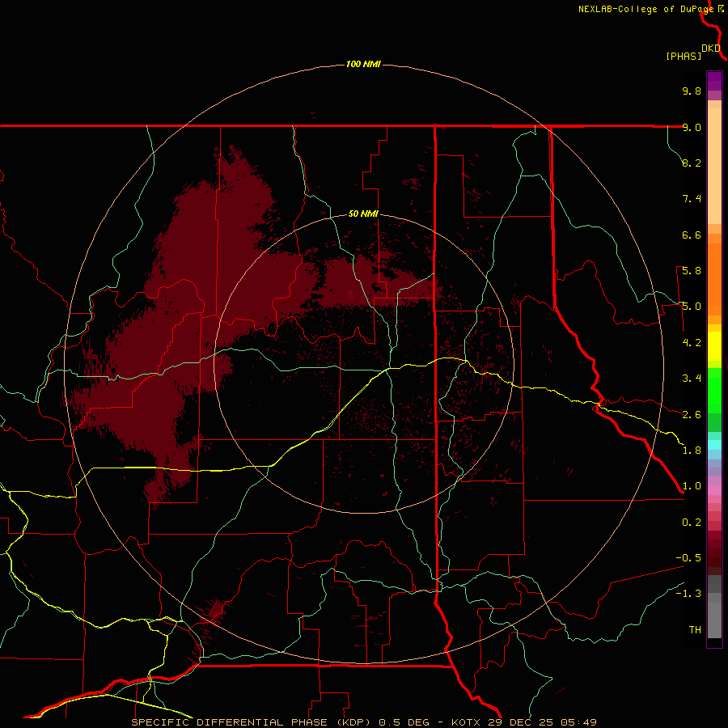Click the 9.0 legend value
The width and height of the screenshot is (728, 728).
point(692,127)
